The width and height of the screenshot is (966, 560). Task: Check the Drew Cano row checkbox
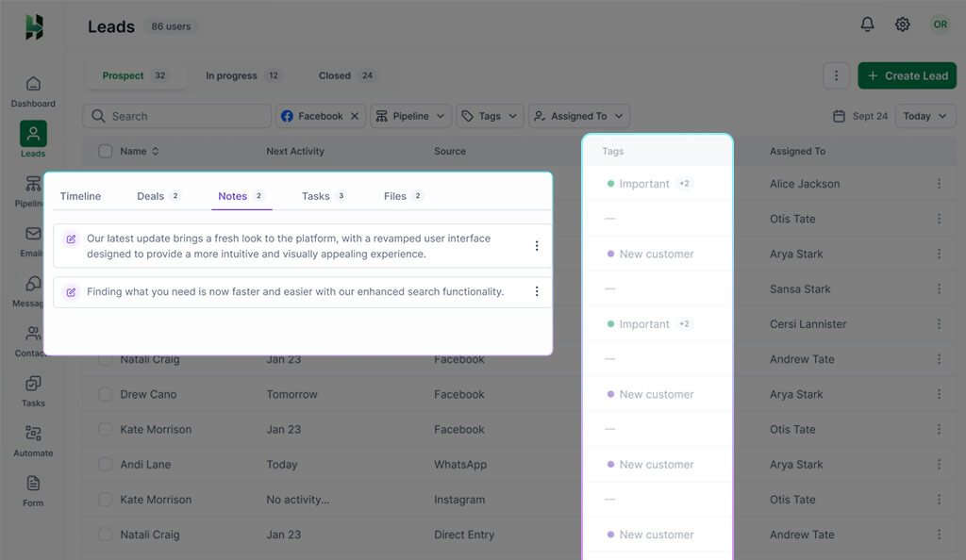tap(106, 394)
